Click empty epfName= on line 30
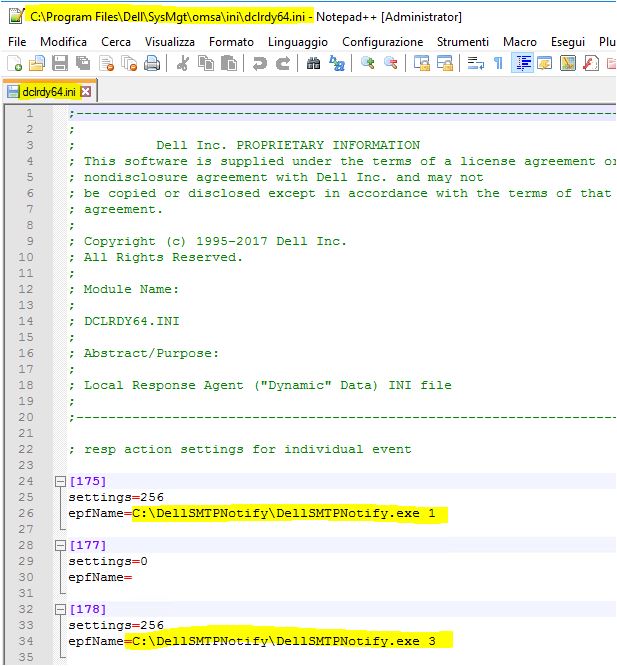Image resolution: width=617 pixels, height=666 pixels. 100,577
